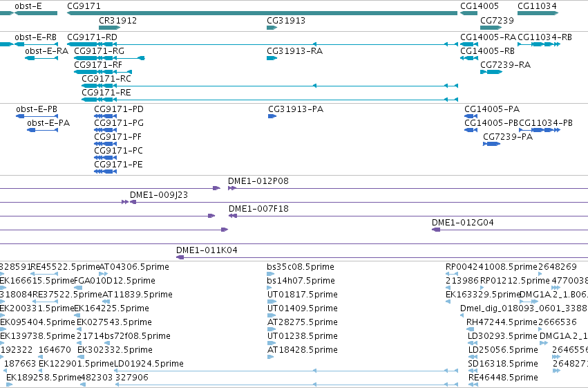Viewport: 588px width, 388px height.
Task: Click EST label LD01924.5prime
Action: [149, 364]
